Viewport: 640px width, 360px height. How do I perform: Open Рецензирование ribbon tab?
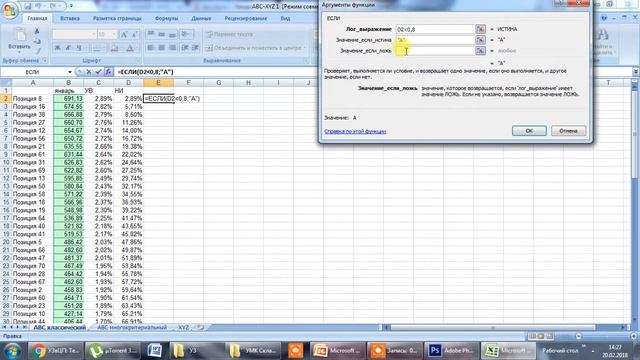point(246,18)
